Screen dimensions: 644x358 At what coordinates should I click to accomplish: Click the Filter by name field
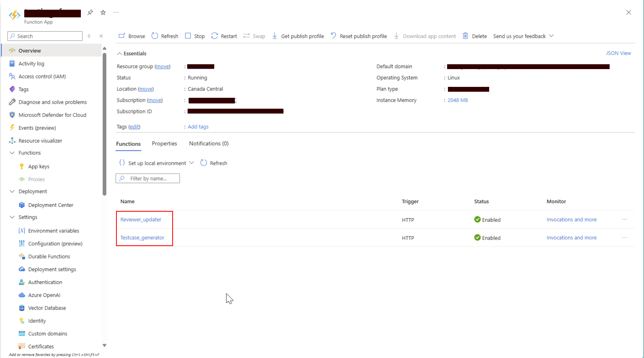pos(148,178)
